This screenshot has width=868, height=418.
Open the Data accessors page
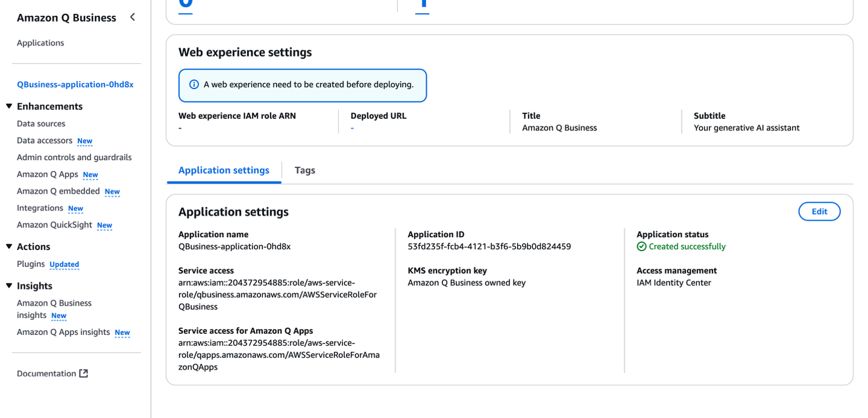coord(45,140)
